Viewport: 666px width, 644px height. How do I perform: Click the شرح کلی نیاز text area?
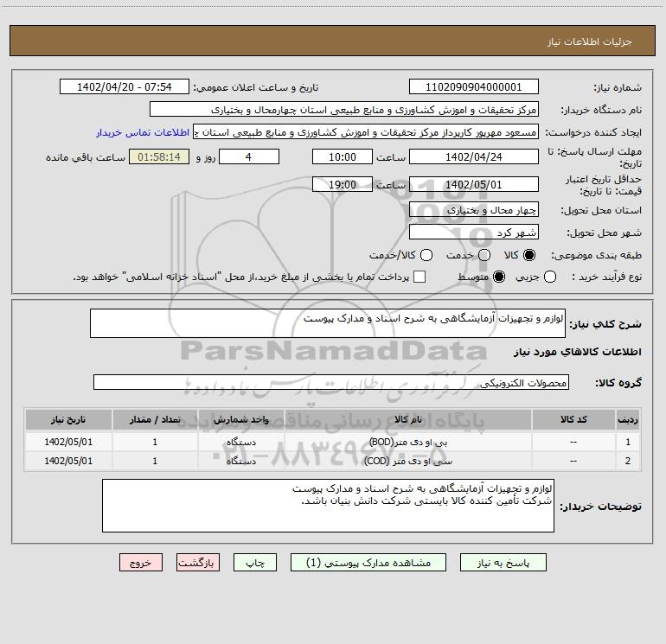coord(328,323)
